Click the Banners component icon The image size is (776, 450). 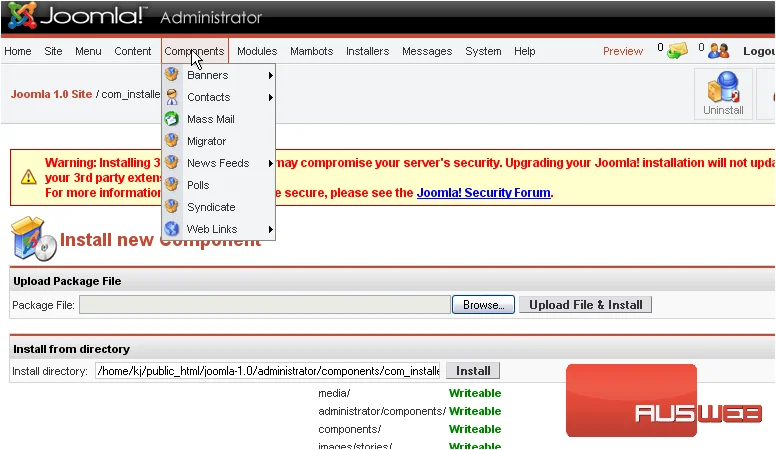pyautogui.click(x=172, y=75)
